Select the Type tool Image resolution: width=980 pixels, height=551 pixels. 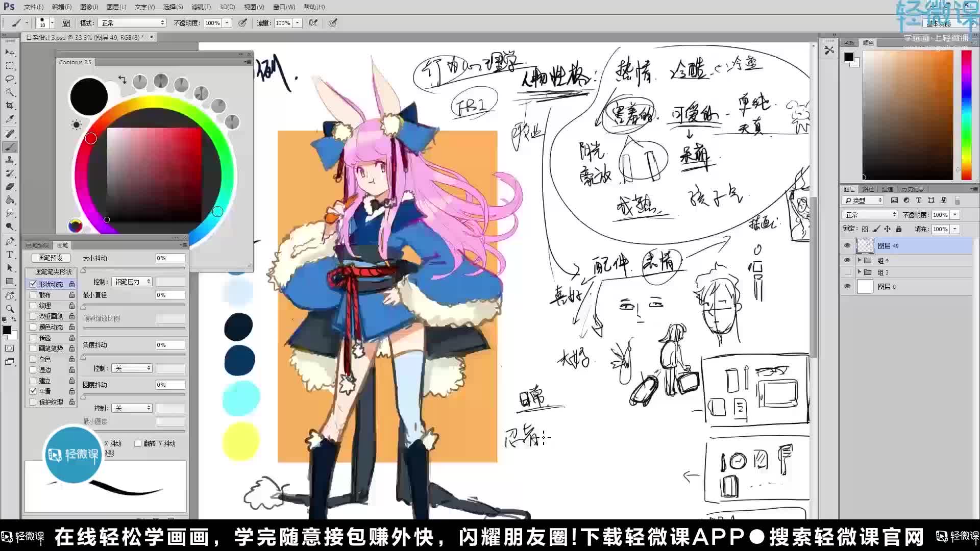(10, 254)
